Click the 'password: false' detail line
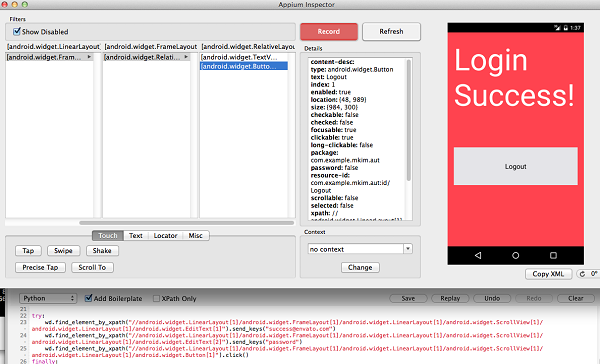 point(334,168)
